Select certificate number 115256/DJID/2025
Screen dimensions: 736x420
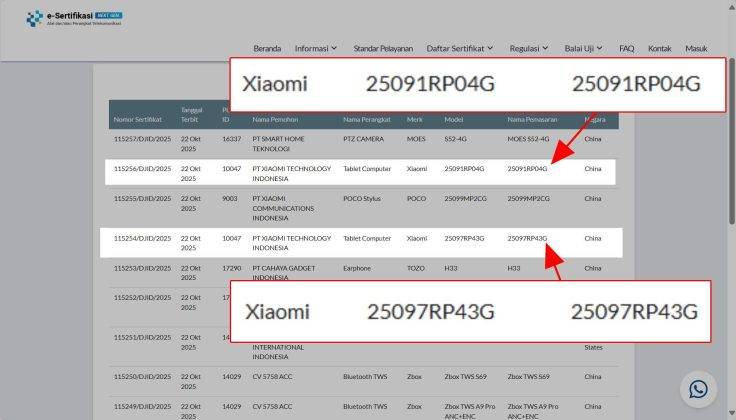[x=142, y=168]
